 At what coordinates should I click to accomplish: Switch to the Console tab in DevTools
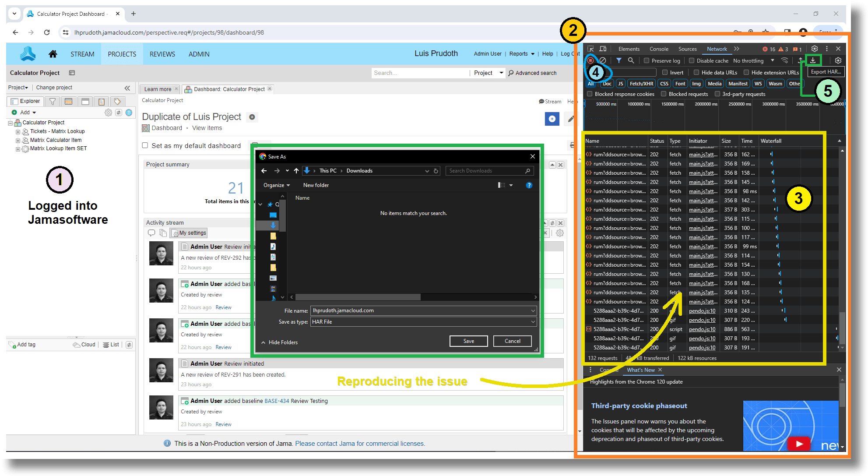click(659, 49)
